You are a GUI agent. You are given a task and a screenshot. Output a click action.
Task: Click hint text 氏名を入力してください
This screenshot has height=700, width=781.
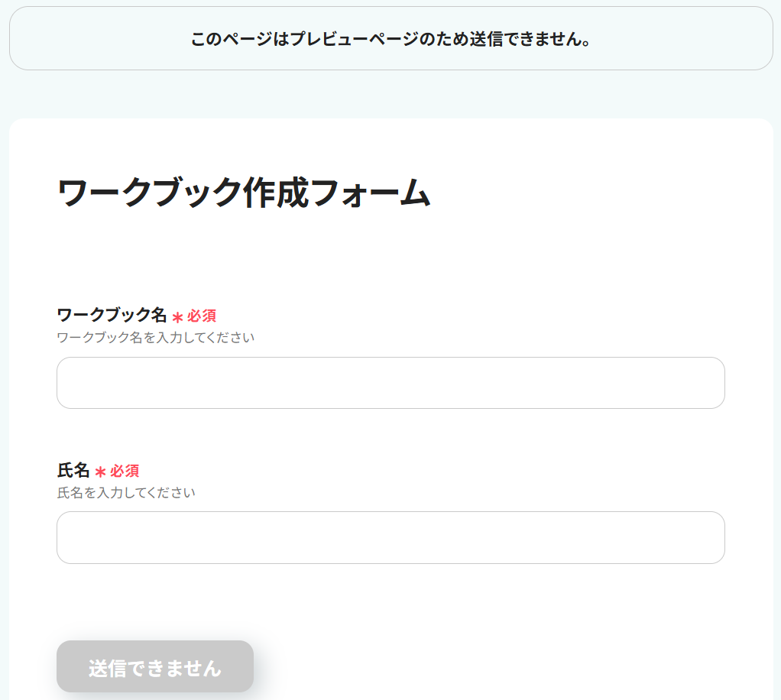tap(126, 492)
